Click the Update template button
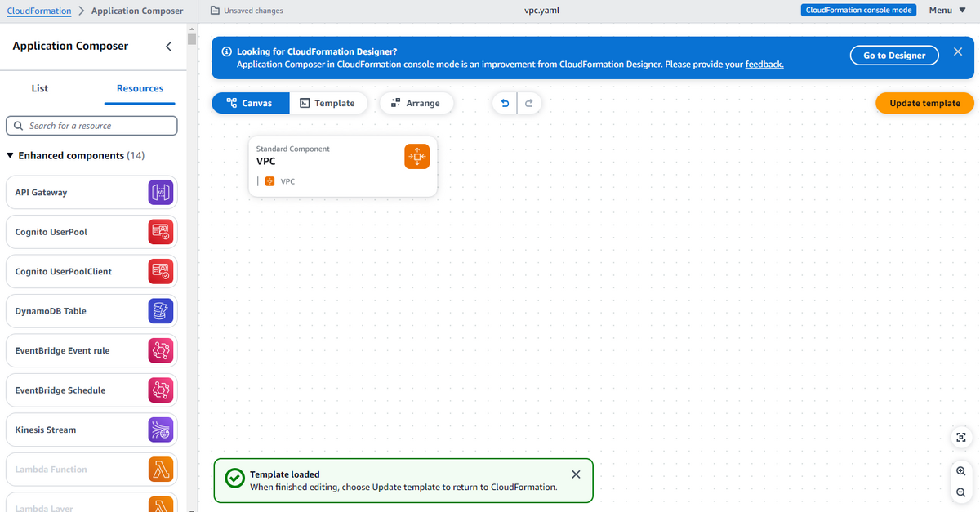The height and width of the screenshot is (512, 980). [x=924, y=103]
